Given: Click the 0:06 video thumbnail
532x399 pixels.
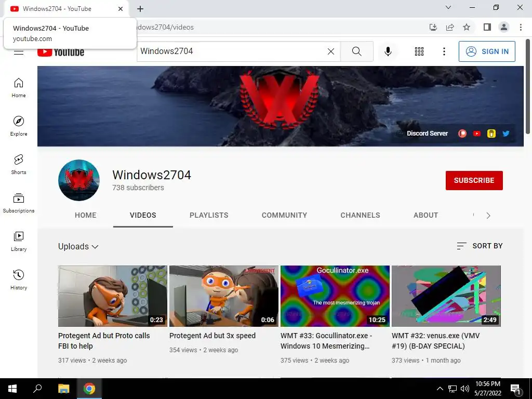Looking at the screenshot, I should coord(224,296).
